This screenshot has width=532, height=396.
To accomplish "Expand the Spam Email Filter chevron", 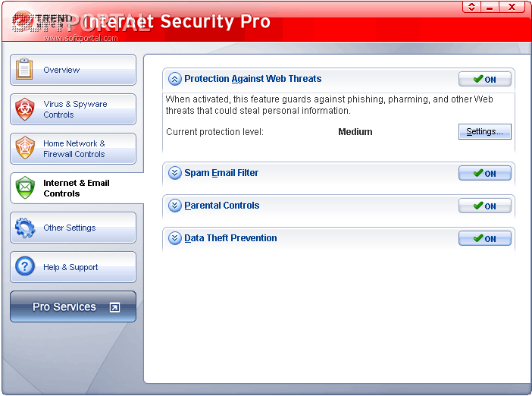I will [175, 173].
